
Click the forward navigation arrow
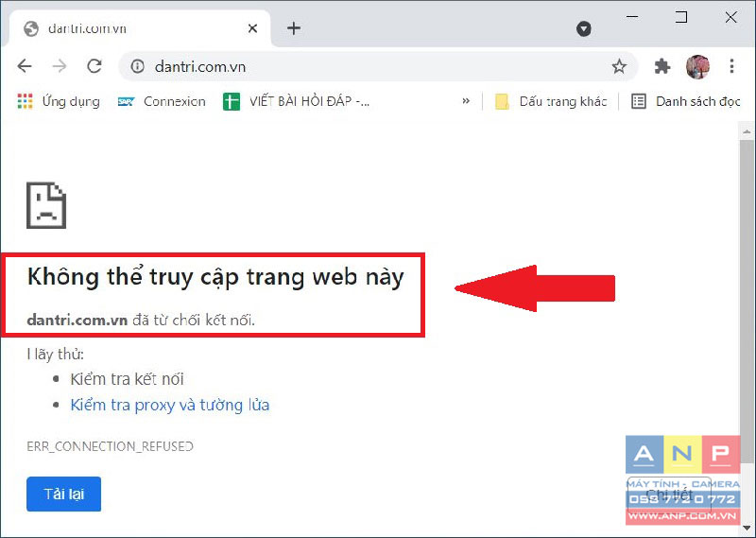(60, 66)
